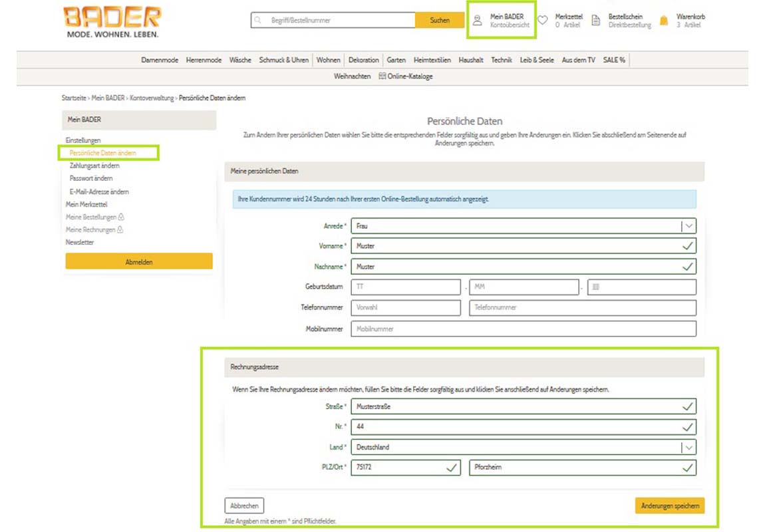Select the SALE % menu item
Viewport: 765px width, 532px height.
tap(613, 60)
